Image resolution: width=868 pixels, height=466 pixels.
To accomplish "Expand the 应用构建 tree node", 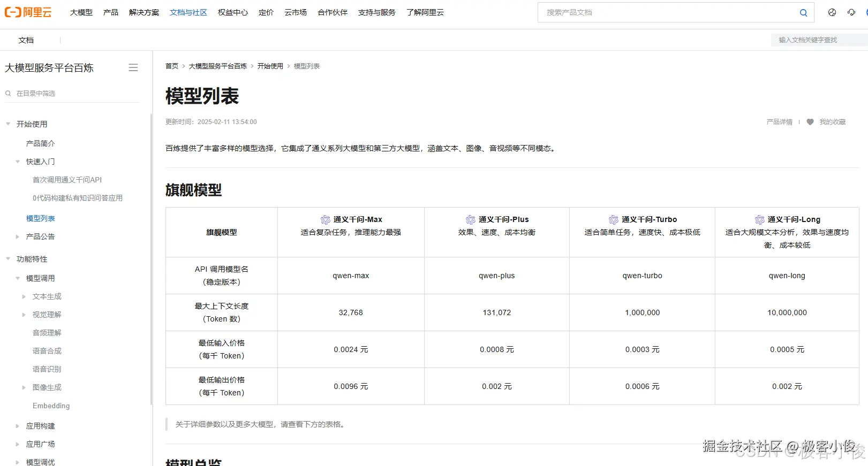I will click(x=18, y=425).
